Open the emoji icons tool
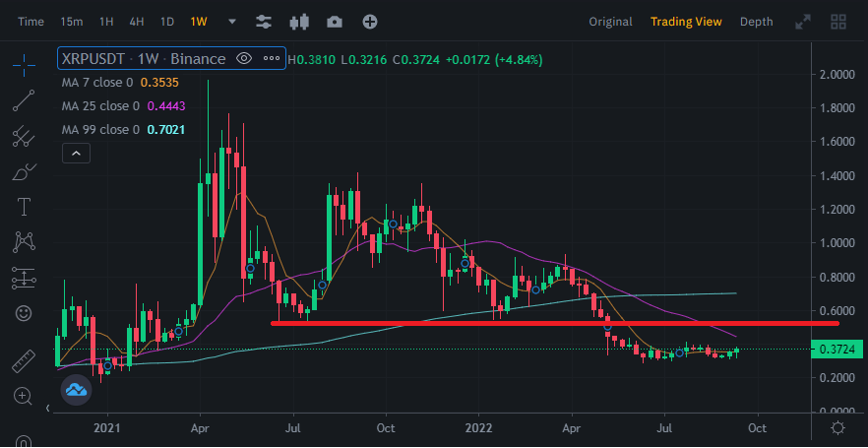The image size is (868, 448). click(24, 313)
